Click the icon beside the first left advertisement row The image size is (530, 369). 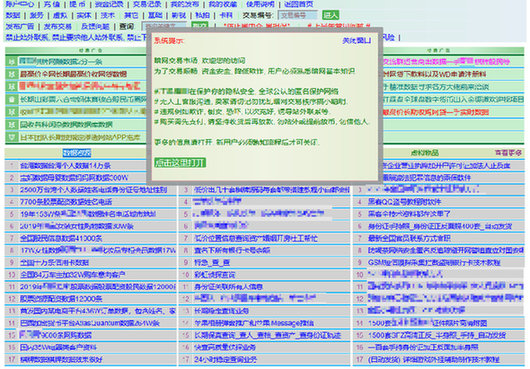[12, 62]
